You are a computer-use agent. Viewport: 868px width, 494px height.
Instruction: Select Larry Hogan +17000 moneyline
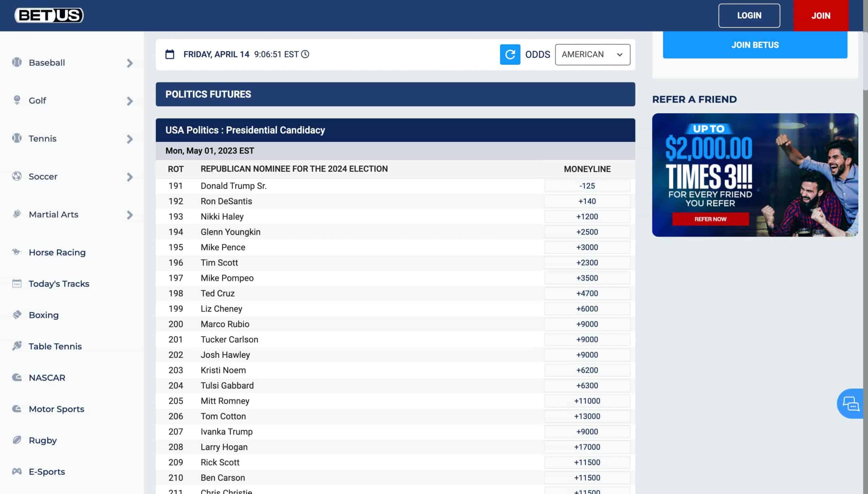(587, 447)
